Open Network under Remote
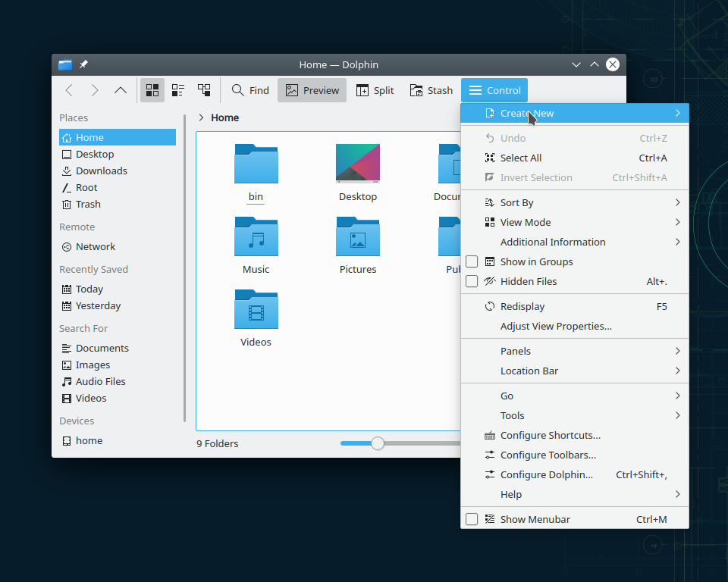The height and width of the screenshot is (582, 728). pos(118,246)
